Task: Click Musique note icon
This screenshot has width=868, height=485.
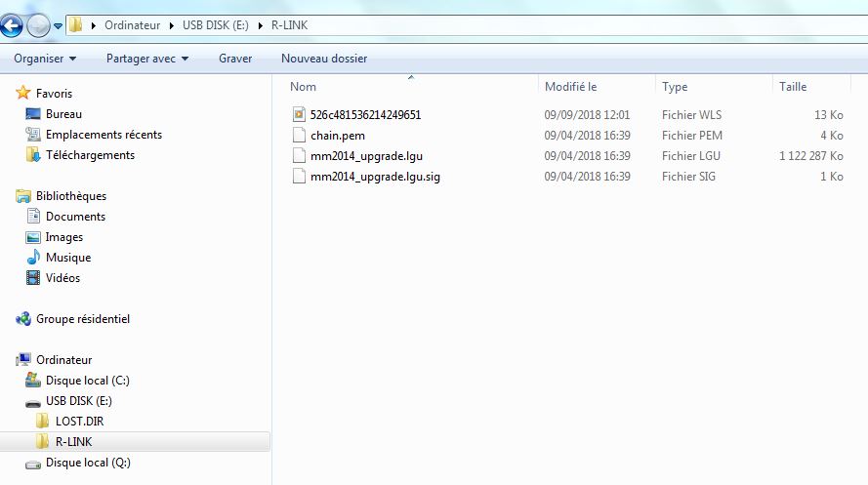Action: coord(33,257)
